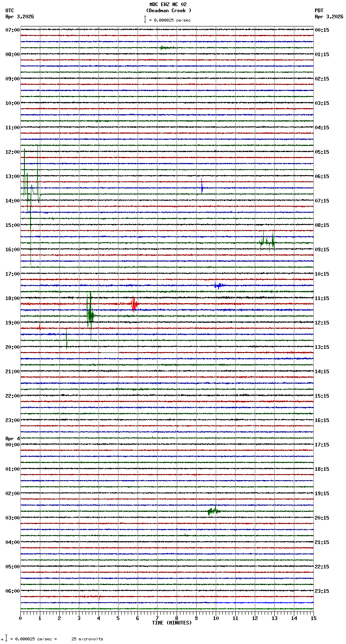Click the 'UTC' label at top left
The image size is (346, 644).
tap(10, 11)
